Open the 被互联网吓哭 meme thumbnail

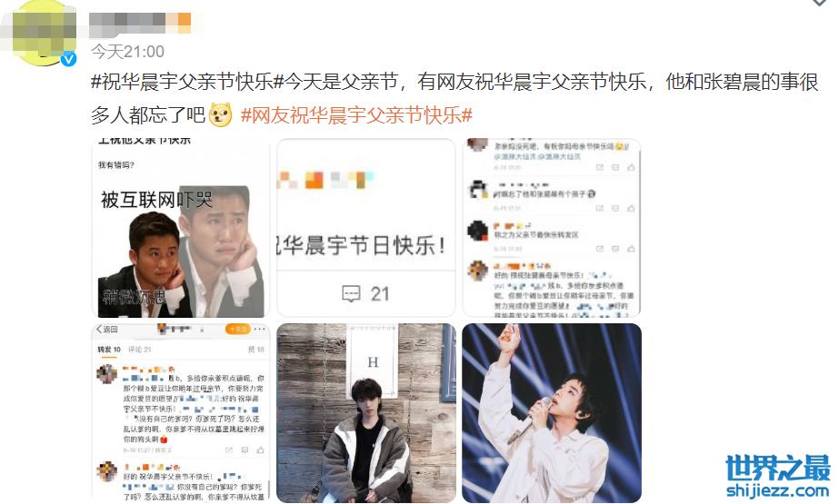(181, 228)
